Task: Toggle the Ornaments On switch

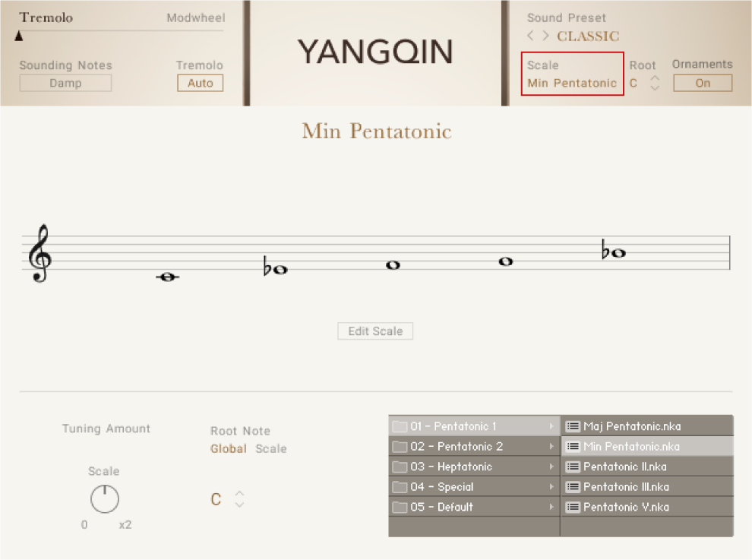Action: tap(703, 83)
